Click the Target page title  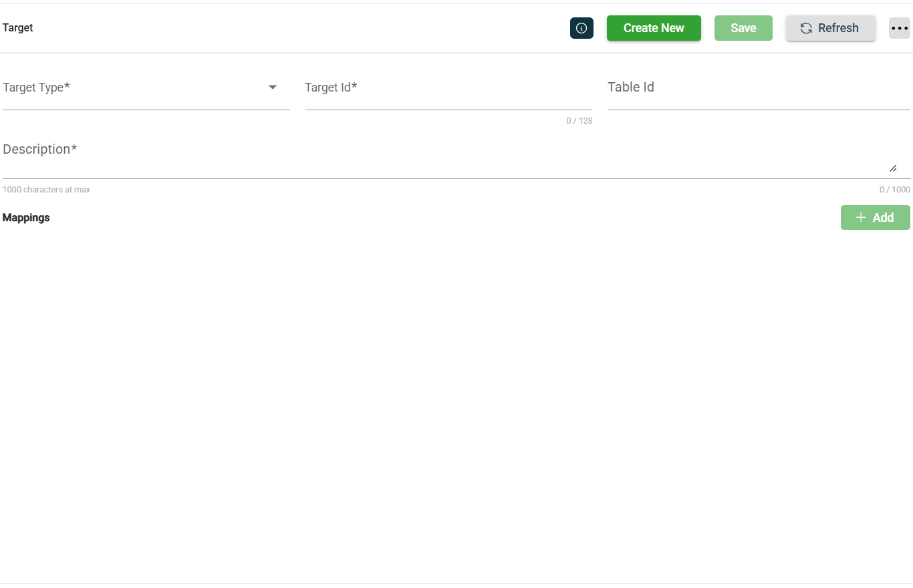click(18, 28)
